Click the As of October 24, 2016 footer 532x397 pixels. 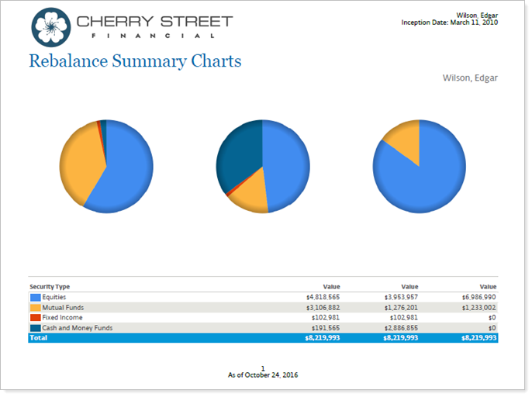(263, 375)
